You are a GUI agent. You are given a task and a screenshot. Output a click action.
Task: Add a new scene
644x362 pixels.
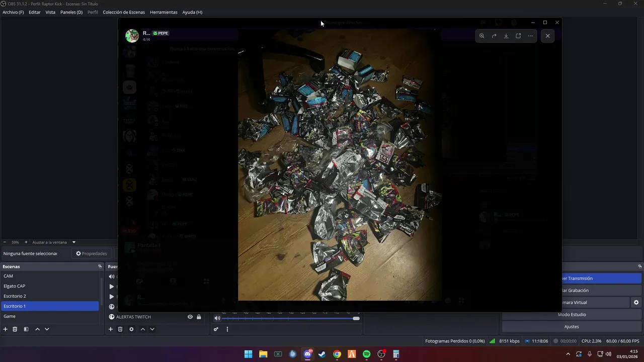(6, 329)
